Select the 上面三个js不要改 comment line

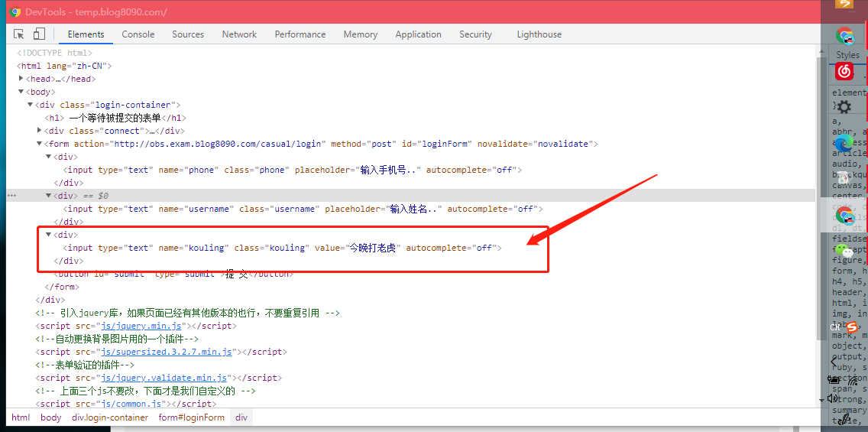pos(145,391)
